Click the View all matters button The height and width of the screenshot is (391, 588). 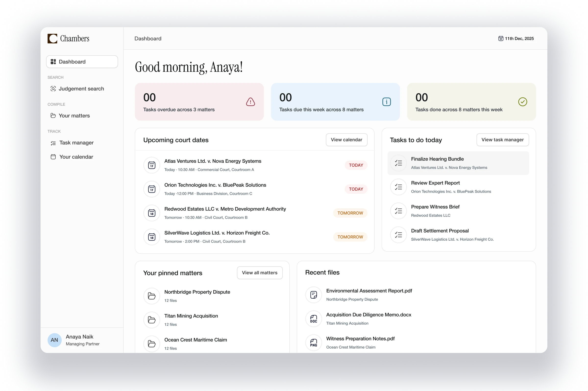pyautogui.click(x=260, y=273)
